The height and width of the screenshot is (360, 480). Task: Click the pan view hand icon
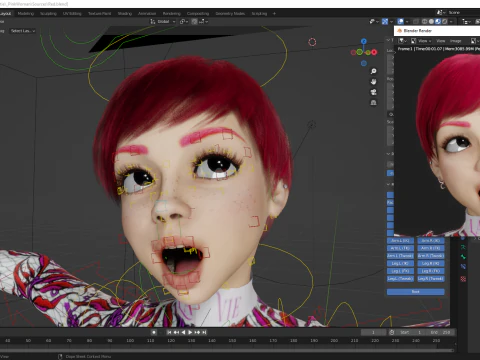click(x=374, y=82)
